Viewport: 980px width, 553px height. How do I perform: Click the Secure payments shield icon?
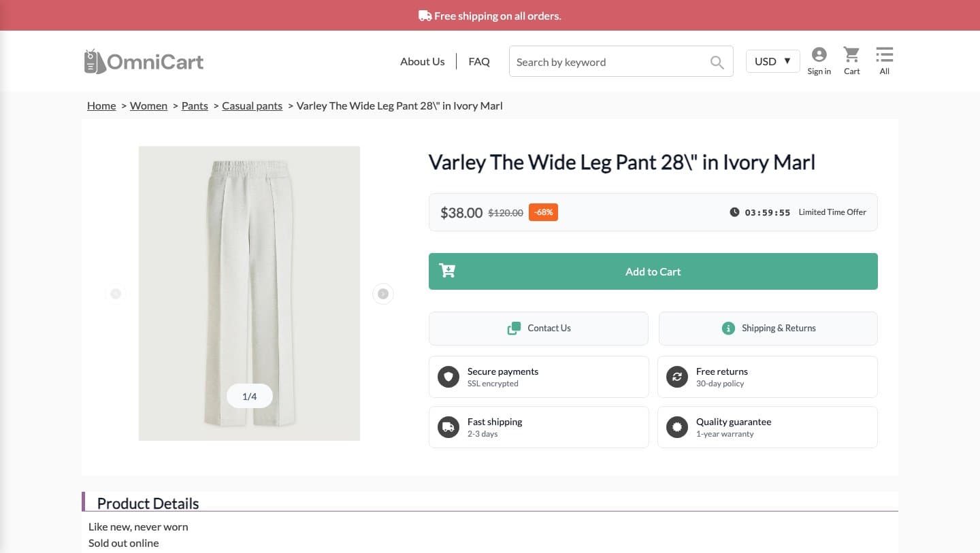pyautogui.click(x=448, y=377)
